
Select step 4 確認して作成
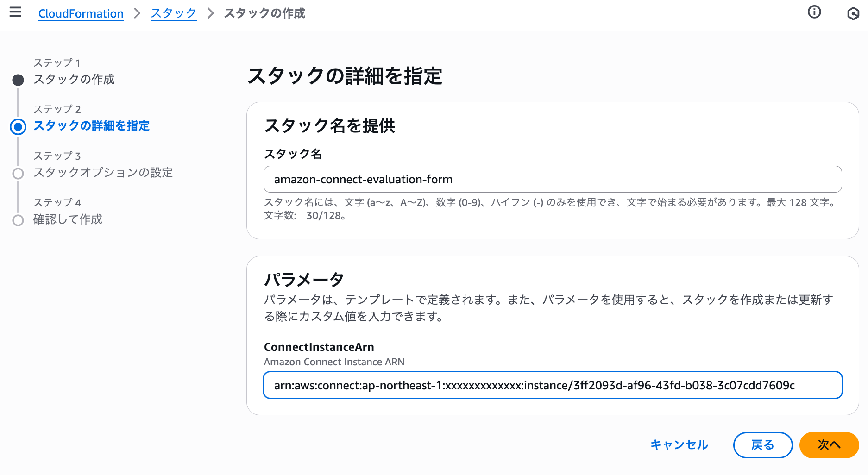click(x=68, y=219)
